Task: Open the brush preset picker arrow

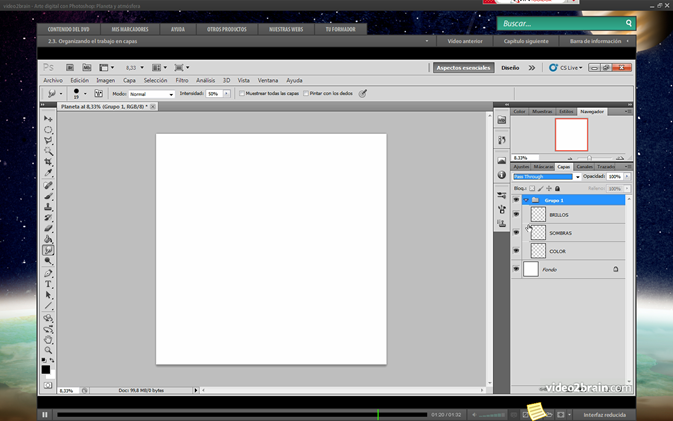Action: (x=85, y=94)
